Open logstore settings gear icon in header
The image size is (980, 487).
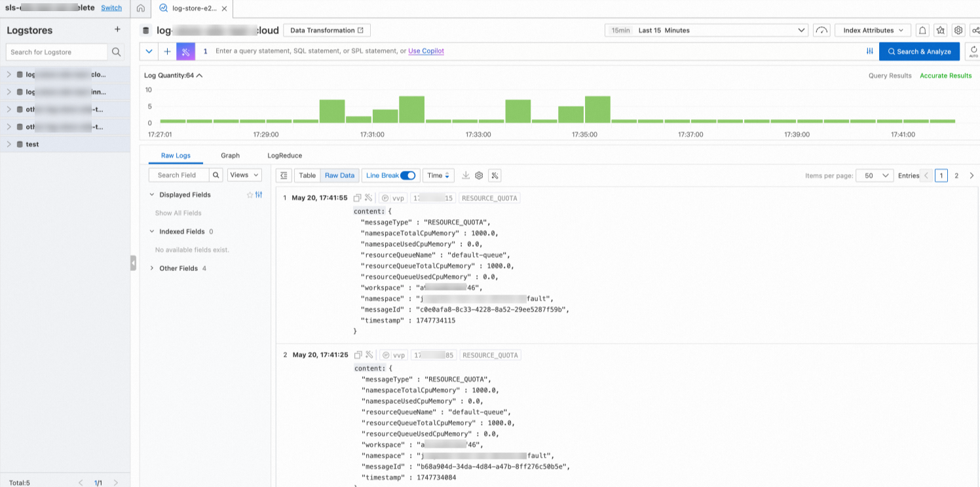(958, 30)
